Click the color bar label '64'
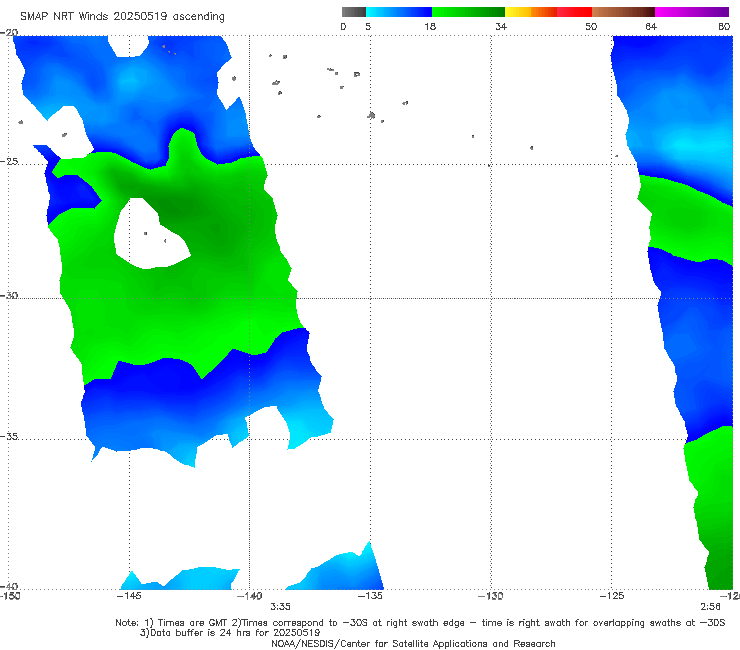740x650 pixels. point(651,27)
